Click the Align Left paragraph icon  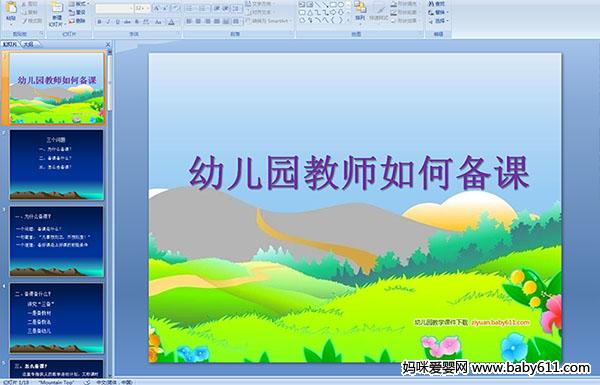[x=189, y=21]
